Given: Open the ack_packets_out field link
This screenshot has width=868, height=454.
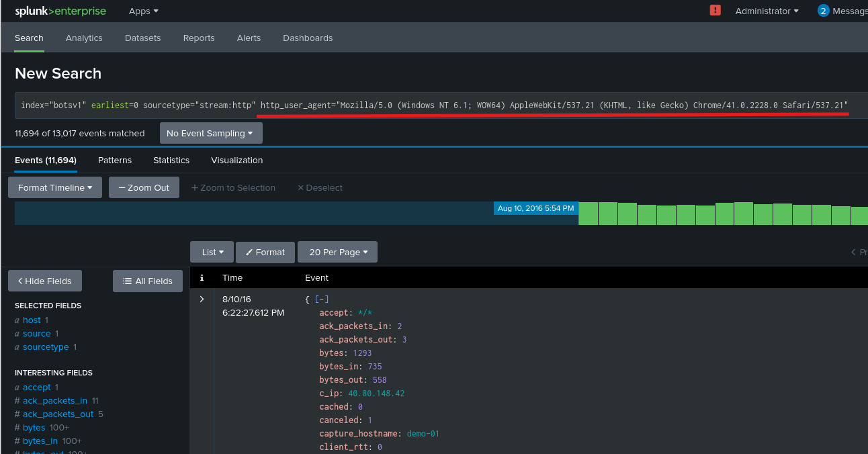Looking at the screenshot, I should click(x=58, y=414).
